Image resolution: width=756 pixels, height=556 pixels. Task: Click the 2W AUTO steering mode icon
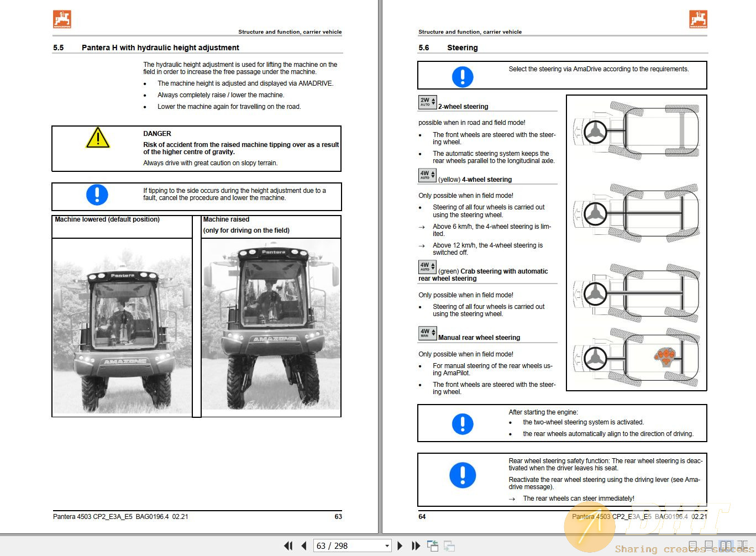coord(427,102)
